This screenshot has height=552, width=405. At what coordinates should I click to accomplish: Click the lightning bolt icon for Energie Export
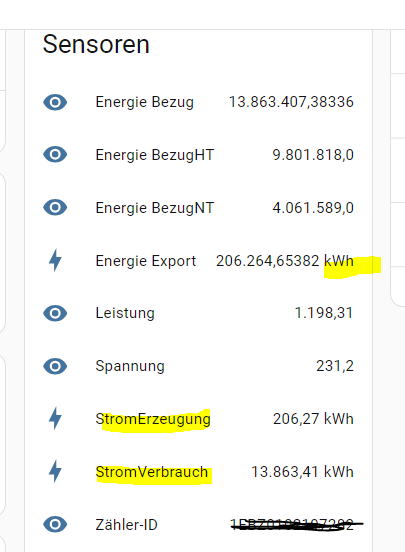tap(55, 261)
